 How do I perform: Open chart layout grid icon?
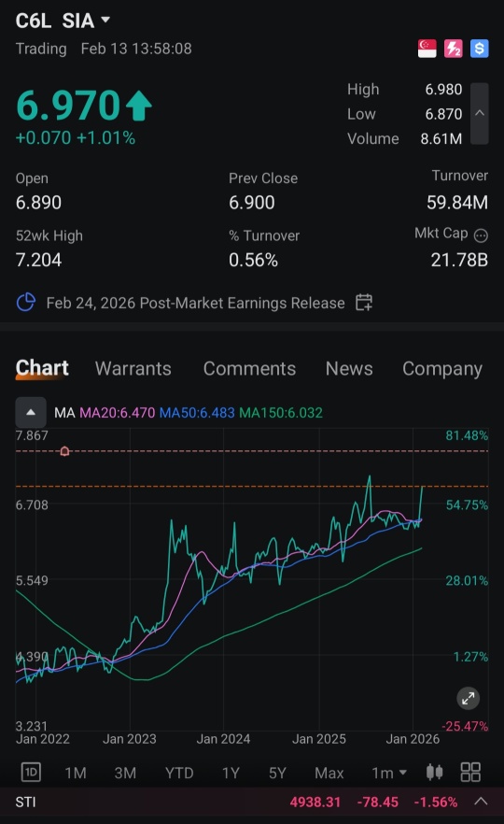point(470,772)
